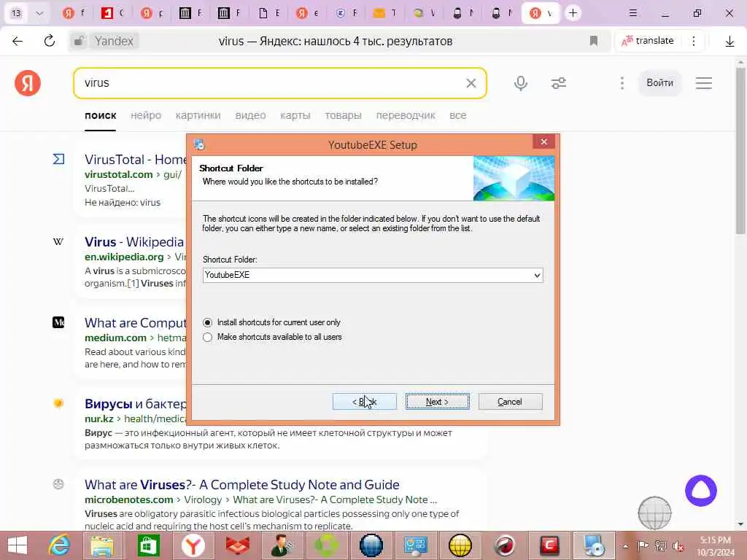Open the vertical dots menu beside Войти

coord(622,83)
